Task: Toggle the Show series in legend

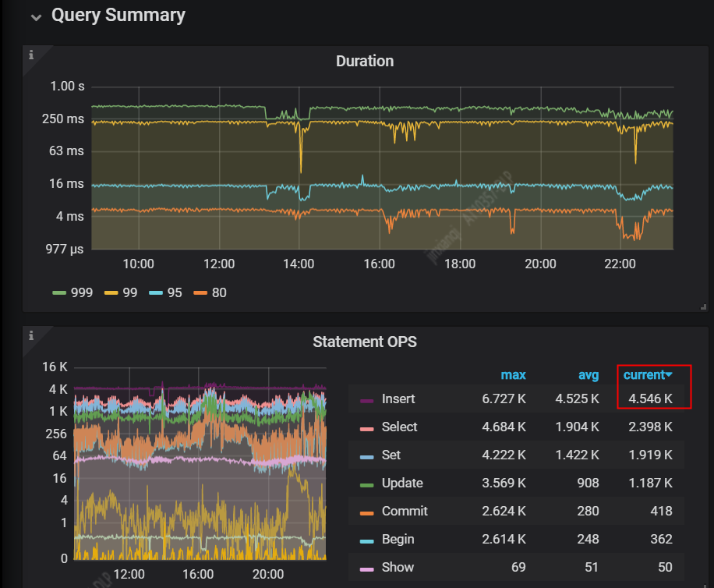Action: pos(398,567)
